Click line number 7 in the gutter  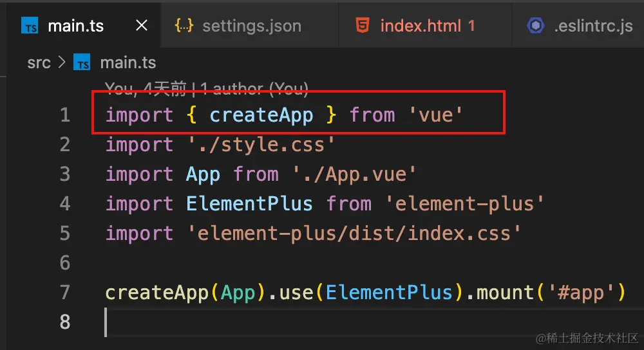click(65, 293)
